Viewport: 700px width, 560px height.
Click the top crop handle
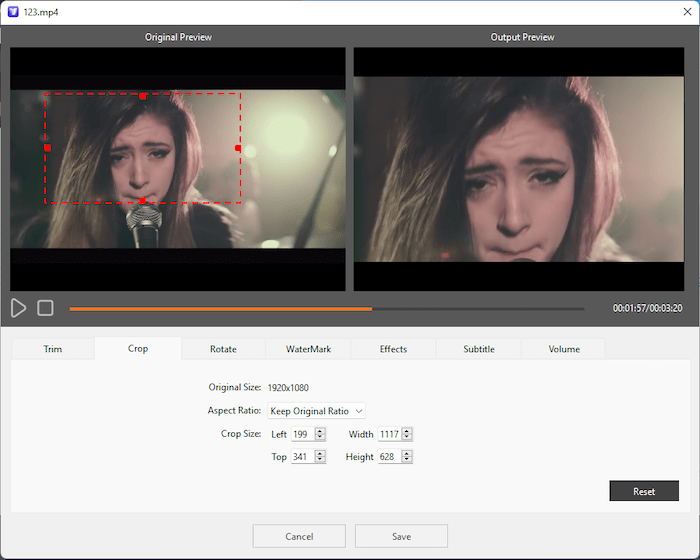tap(142, 96)
